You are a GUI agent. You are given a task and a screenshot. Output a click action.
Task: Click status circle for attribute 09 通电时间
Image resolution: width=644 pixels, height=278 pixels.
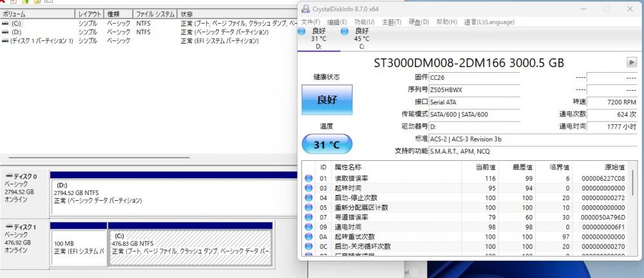(309, 227)
